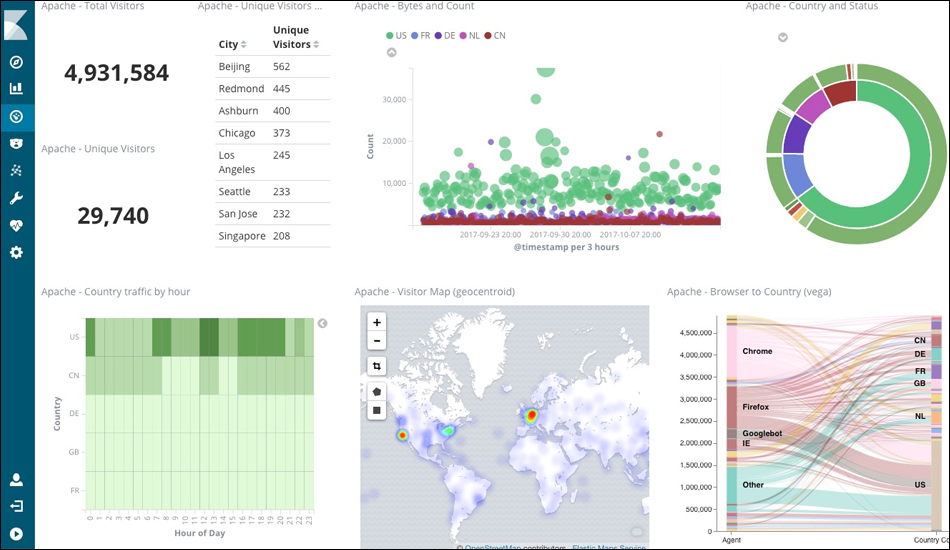Click the red hotspot on US west coast
The image size is (950, 550).
[402, 435]
